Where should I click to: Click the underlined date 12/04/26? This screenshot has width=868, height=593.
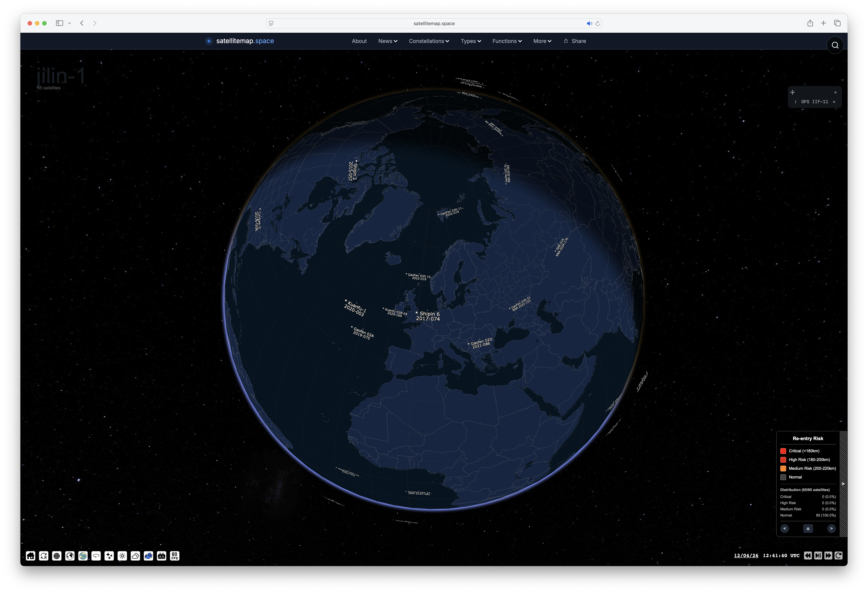click(746, 555)
